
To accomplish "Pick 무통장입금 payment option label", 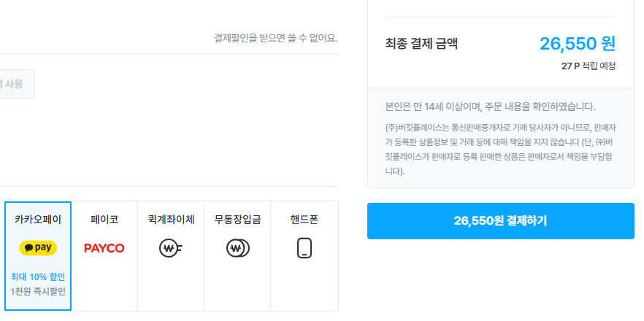I will coord(238,219).
